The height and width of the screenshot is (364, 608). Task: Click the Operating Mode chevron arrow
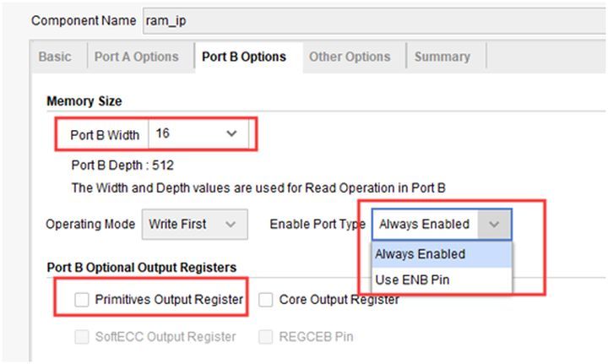point(231,225)
